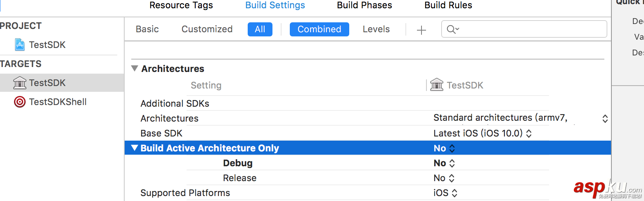Open the Base SDK value dropdown
The width and height of the screenshot is (644, 201).
[x=482, y=134]
